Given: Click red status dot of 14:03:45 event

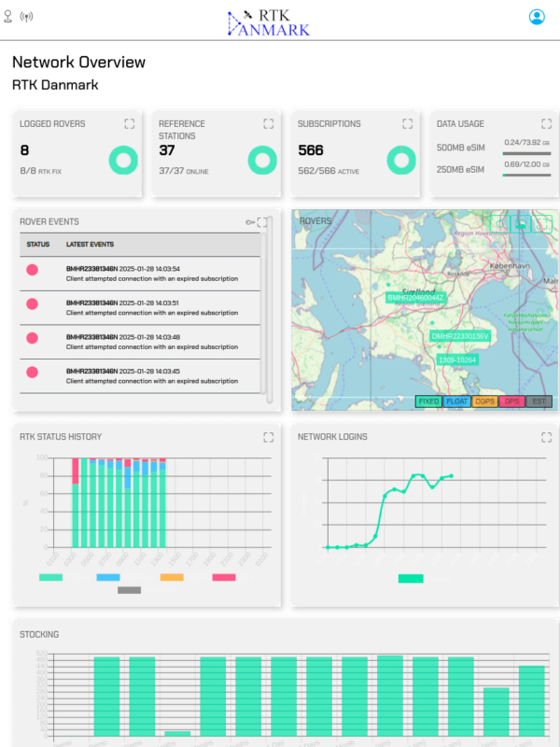Looking at the screenshot, I should click(x=32, y=372).
